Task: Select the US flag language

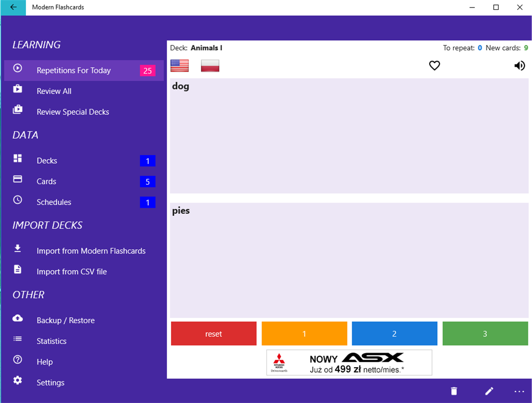Action: click(179, 66)
